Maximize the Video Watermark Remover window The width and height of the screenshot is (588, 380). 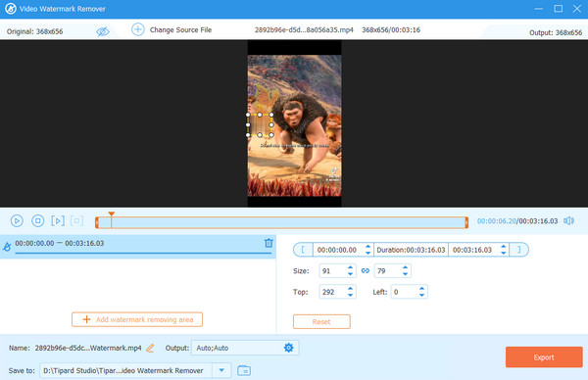[x=558, y=8]
